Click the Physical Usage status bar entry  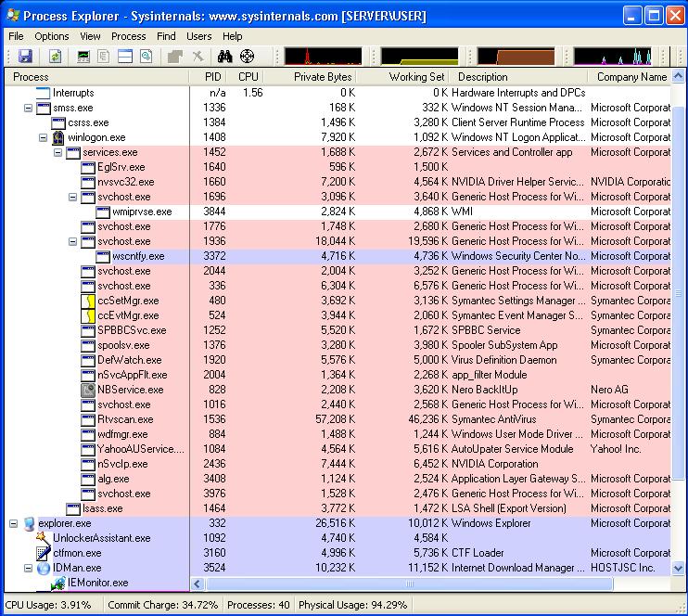tap(352, 605)
